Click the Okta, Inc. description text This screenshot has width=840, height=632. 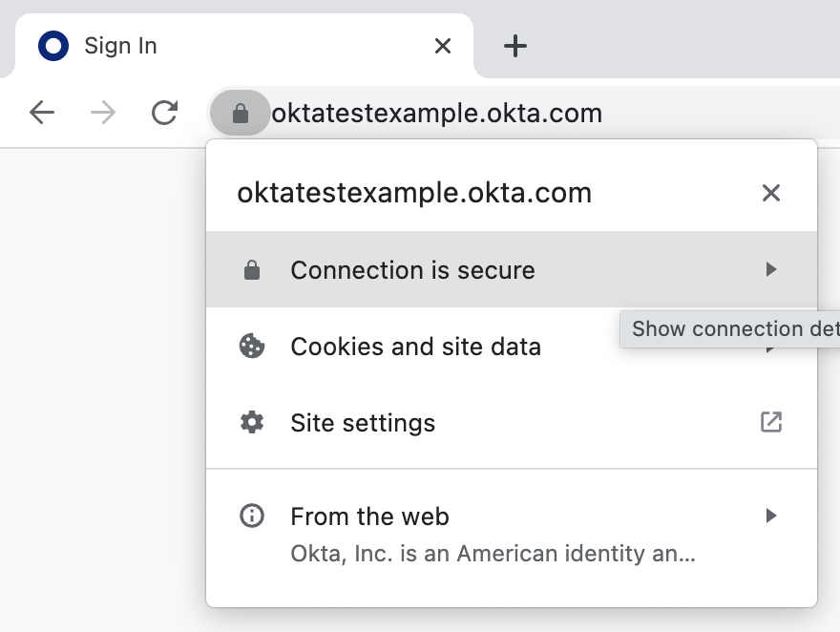pyautogui.click(x=493, y=554)
